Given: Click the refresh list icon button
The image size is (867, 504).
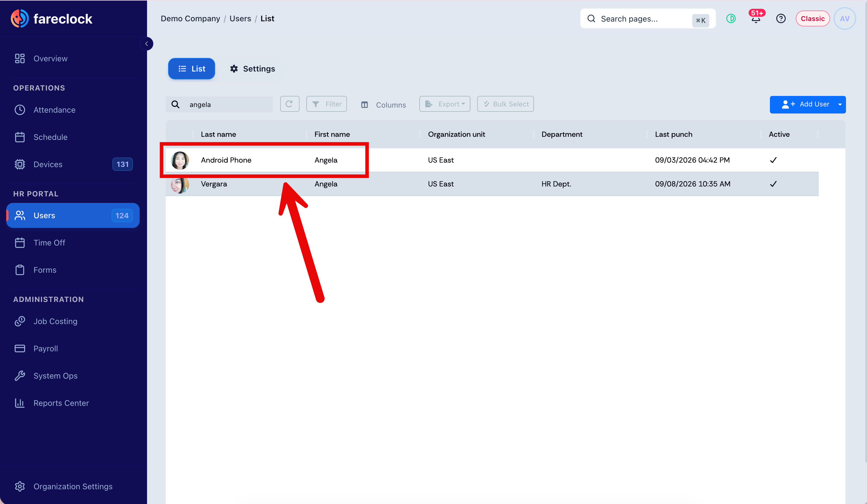Looking at the screenshot, I should coord(289,104).
